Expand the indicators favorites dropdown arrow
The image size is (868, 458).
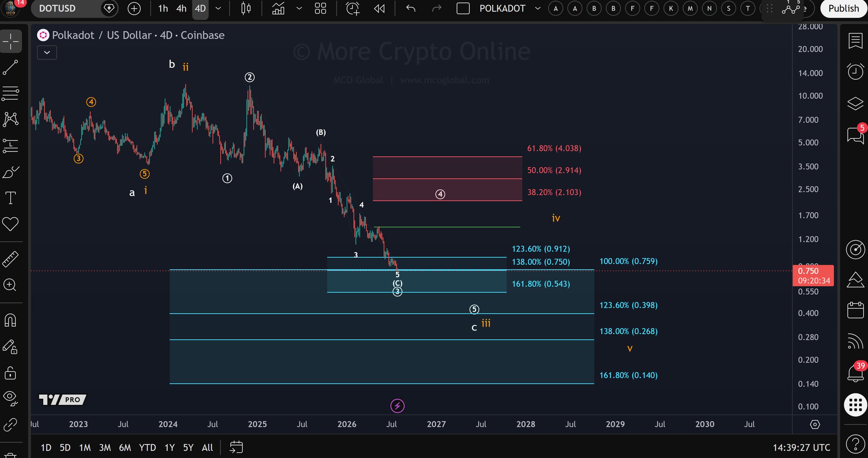(x=299, y=8)
